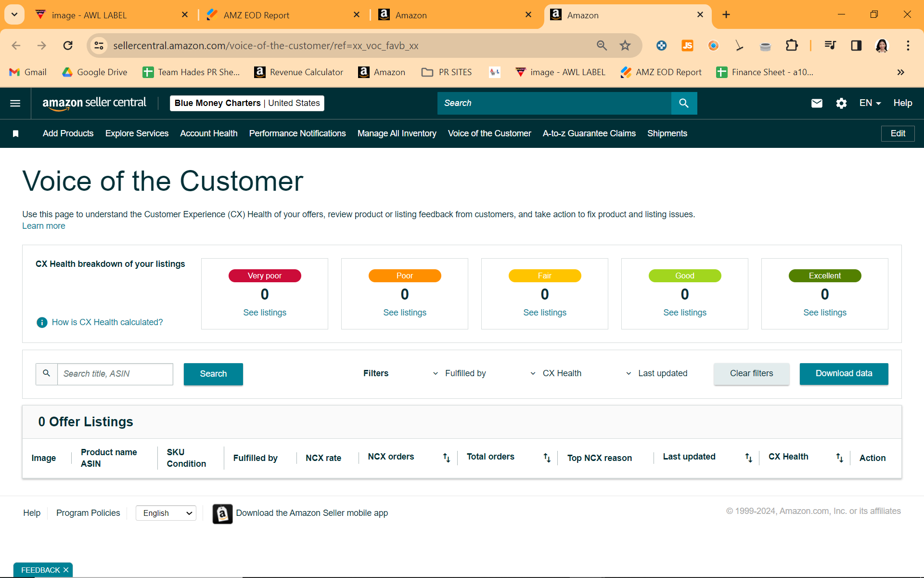Click the top Seller Central Search field
924x578 pixels.
[x=554, y=103]
